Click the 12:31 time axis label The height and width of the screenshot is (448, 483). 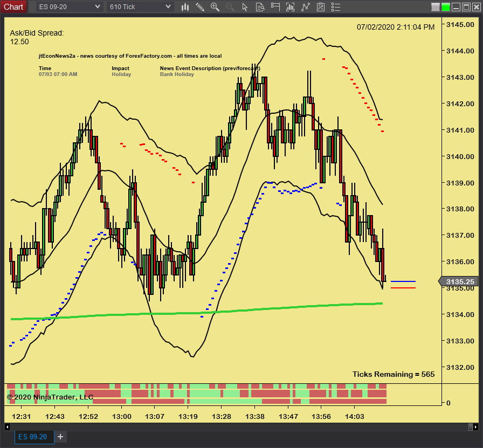21,417
